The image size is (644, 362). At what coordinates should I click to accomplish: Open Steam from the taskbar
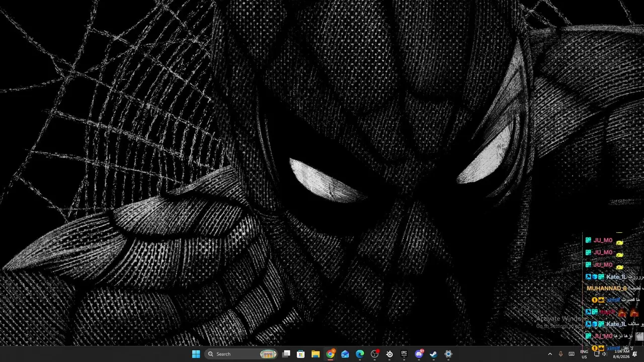click(433, 354)
